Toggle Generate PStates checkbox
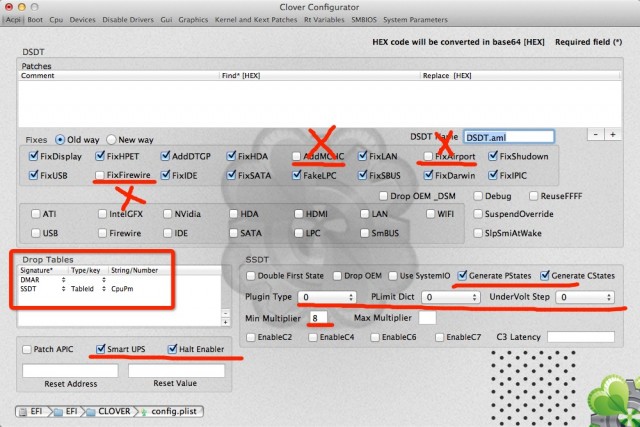 [x=462, y=276]
